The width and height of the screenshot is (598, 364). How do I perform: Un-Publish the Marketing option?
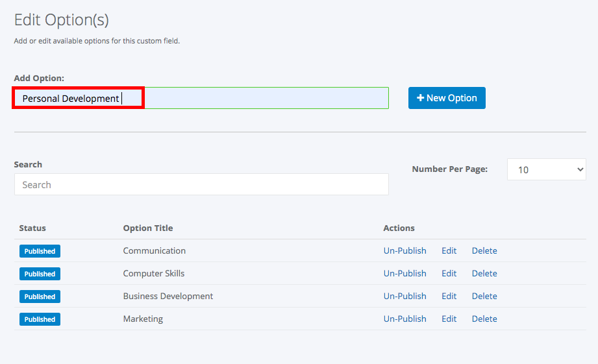(405, 319)
